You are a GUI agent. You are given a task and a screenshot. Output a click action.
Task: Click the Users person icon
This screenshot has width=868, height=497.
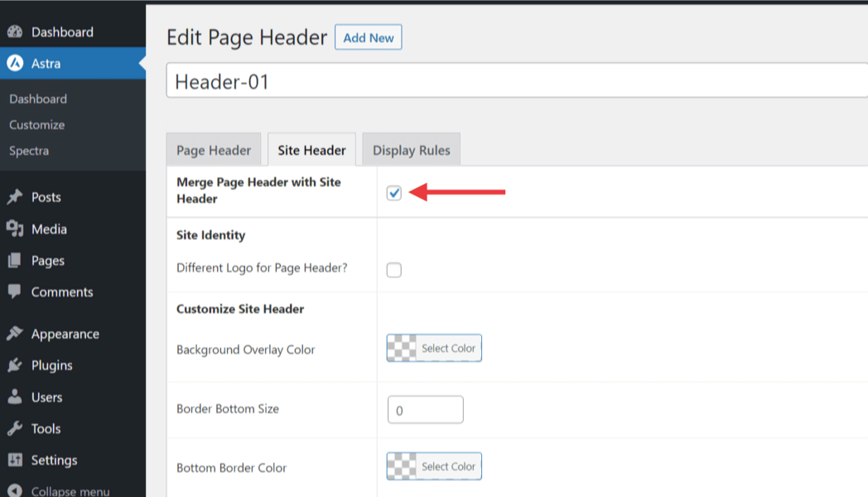pyautogui.click(x=15, y=397)
